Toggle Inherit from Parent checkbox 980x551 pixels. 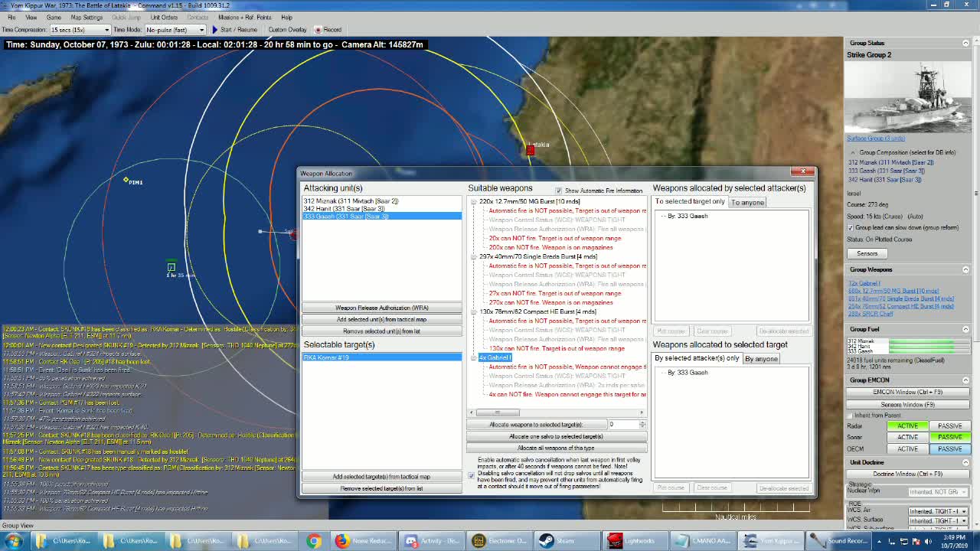pos(851,416)
